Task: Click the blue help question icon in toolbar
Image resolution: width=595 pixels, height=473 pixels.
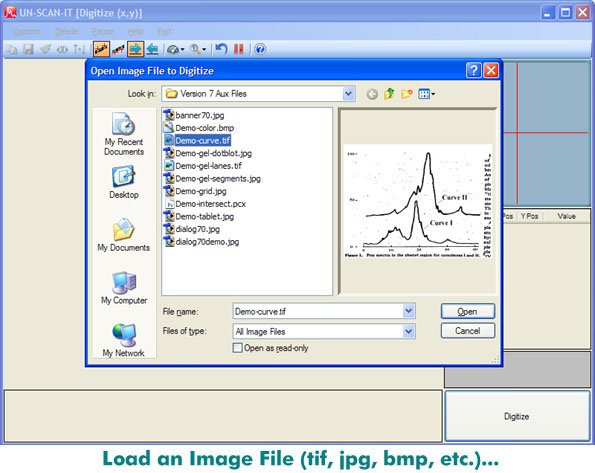Action: point(260,49)
